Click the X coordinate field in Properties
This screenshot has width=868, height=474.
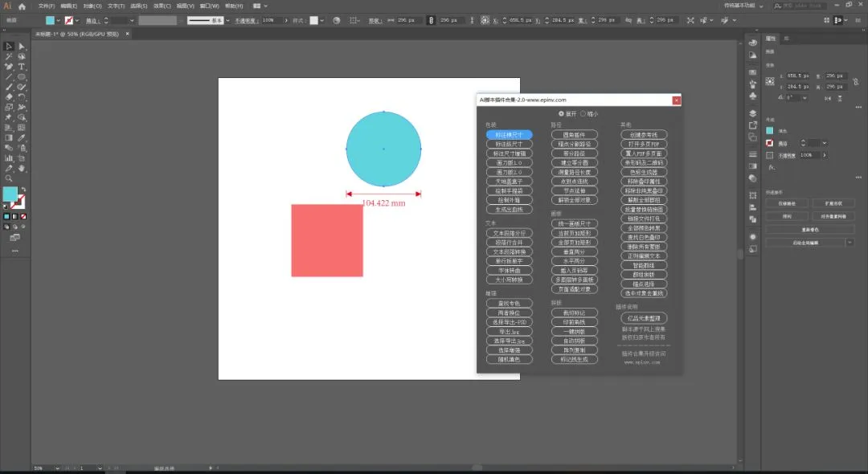[x=798, y=76]
